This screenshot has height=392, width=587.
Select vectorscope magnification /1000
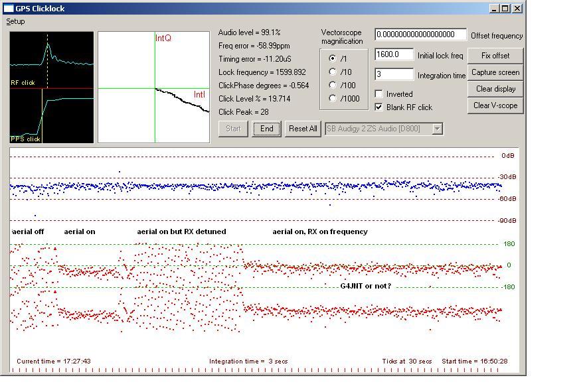[x=333, y=98]
